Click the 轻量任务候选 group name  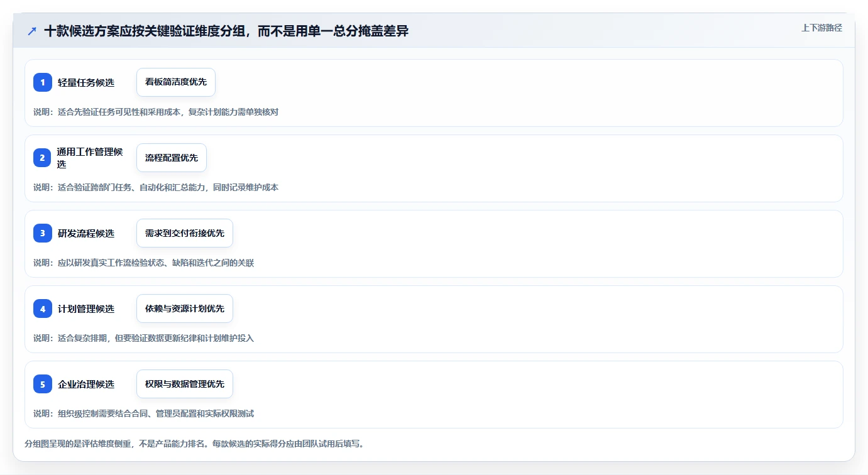(86, 82)
